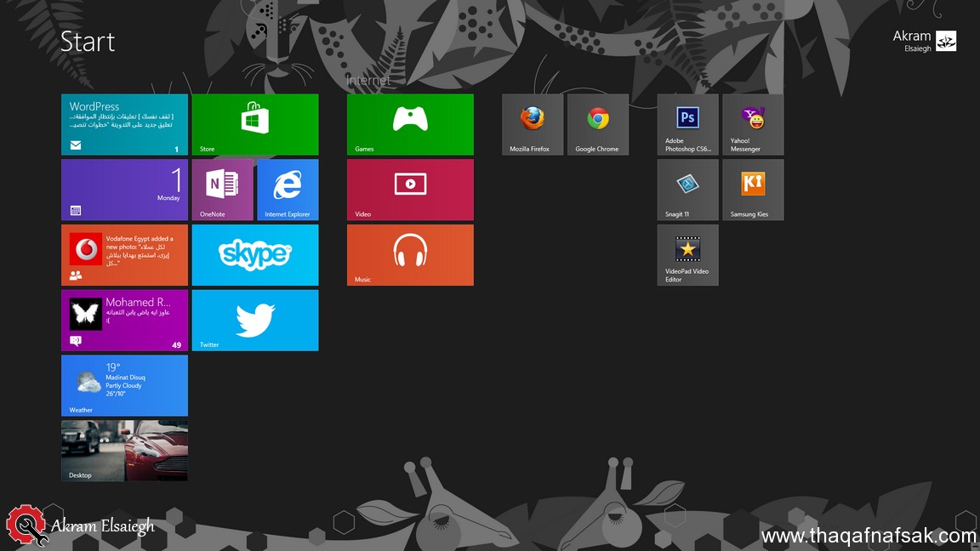Click the Start heading text
The image size is (980, 551).
click(x=88, y=42)
